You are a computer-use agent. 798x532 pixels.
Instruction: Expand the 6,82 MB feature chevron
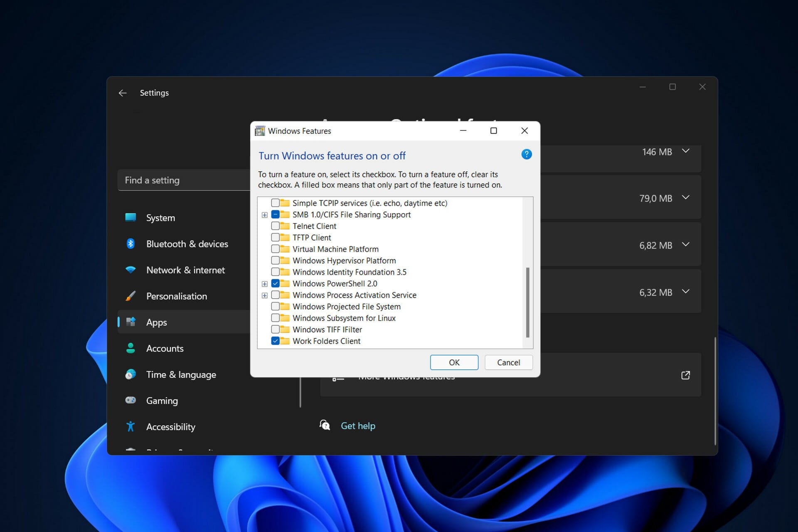tap(686, 244)
